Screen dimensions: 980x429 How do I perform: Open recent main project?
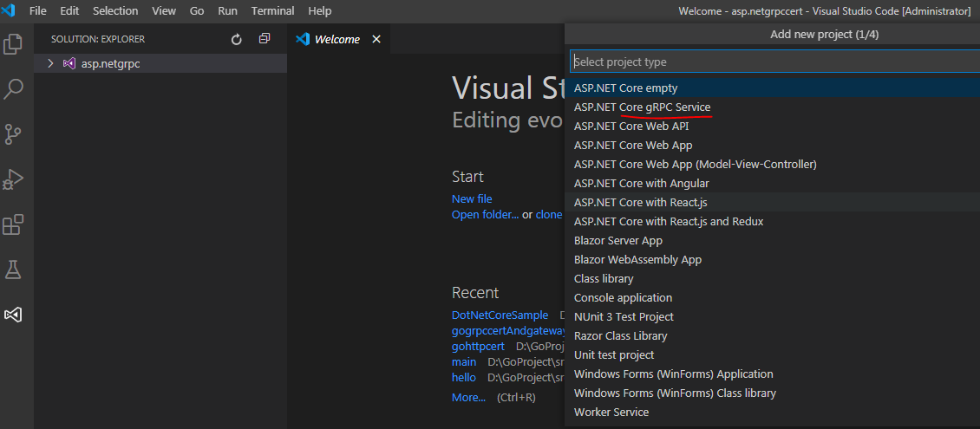(x=464, y=362)
